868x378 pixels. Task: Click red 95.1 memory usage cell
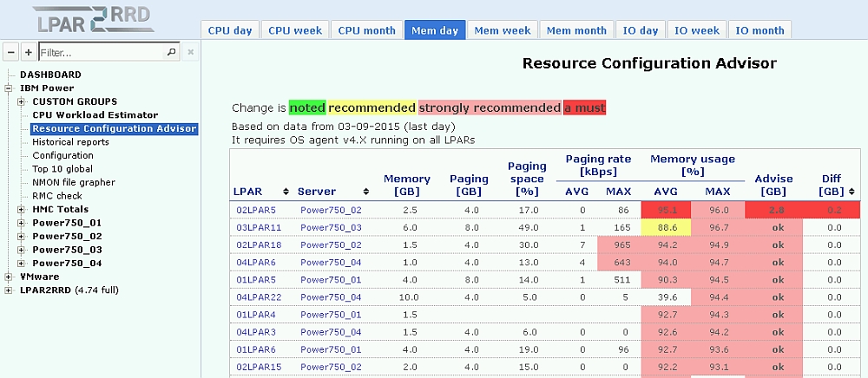click(666, 211)
